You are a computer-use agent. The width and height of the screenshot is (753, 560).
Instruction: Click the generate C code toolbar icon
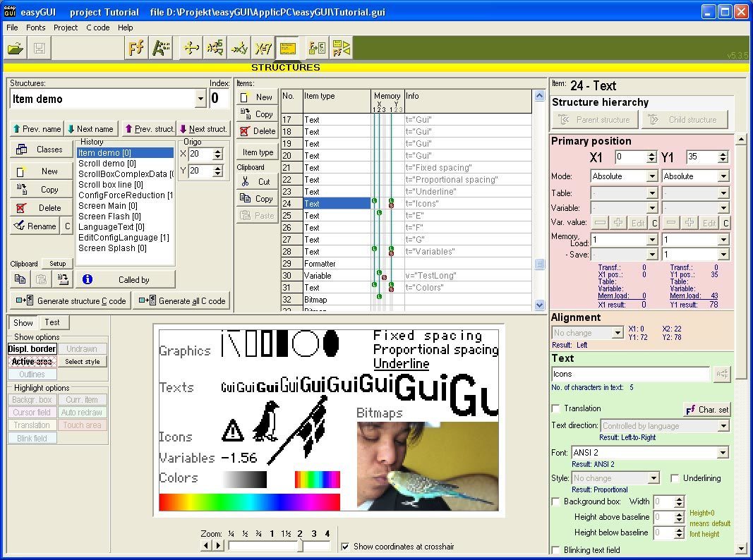pyautogui.click(x=317, y=48)
